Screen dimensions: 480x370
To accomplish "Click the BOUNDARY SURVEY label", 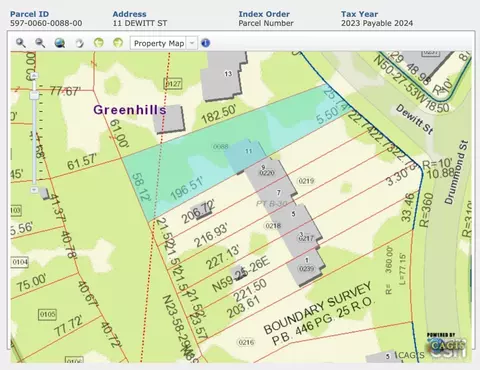I will [317, 308].
